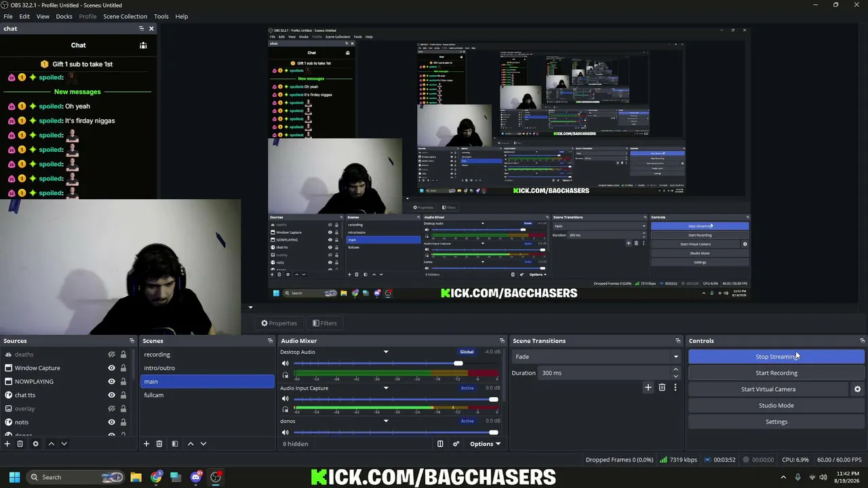The image size is (868, 488).
Task: Move source down in the Sources list
Action: click(64, 444)
